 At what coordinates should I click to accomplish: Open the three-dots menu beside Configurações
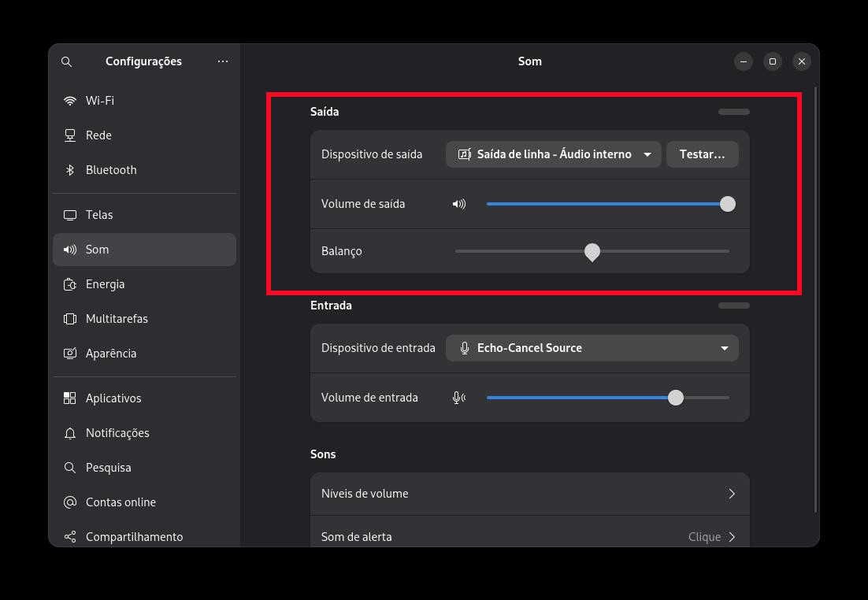(223, 61)
